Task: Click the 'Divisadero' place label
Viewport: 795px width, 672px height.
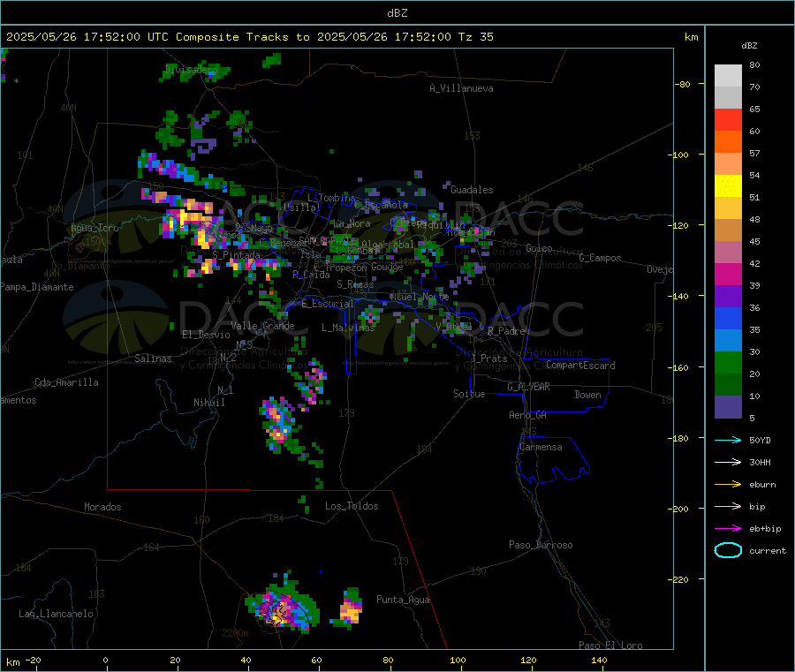Action: pos(191,70)
